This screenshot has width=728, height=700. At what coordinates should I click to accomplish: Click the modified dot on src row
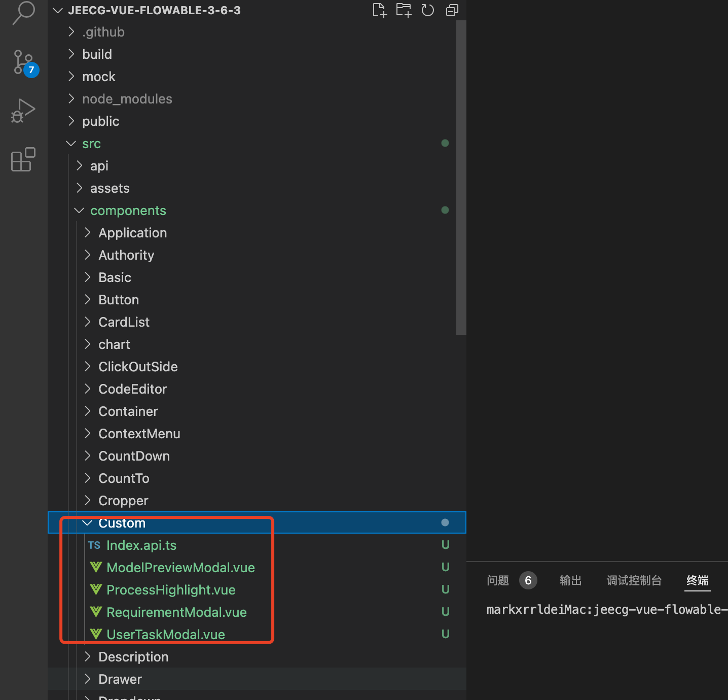(x=445, y=143)
